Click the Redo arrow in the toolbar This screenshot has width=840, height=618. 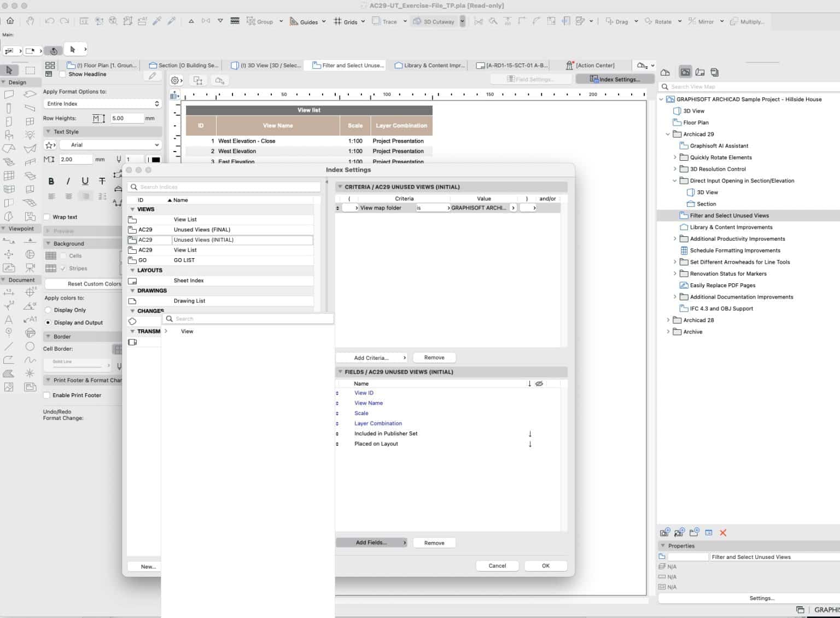point(65,21)
